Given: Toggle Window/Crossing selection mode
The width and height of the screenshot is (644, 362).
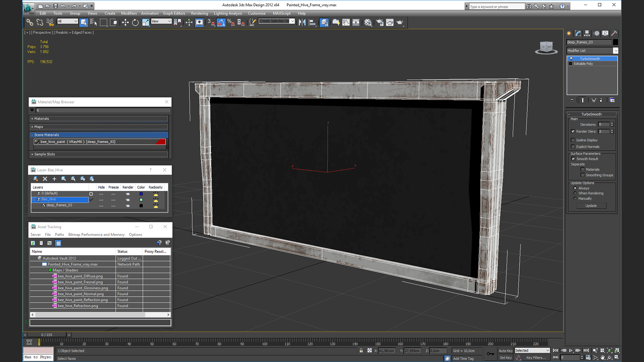Looking at the screenshot, I should click(113, 22).
